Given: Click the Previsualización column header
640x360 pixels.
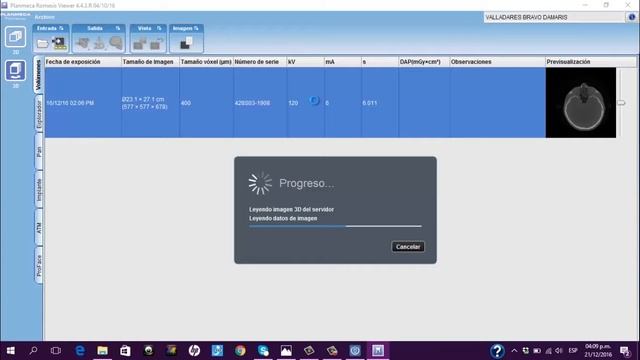Looking at the screenshot, I should [x=591, y=62].
